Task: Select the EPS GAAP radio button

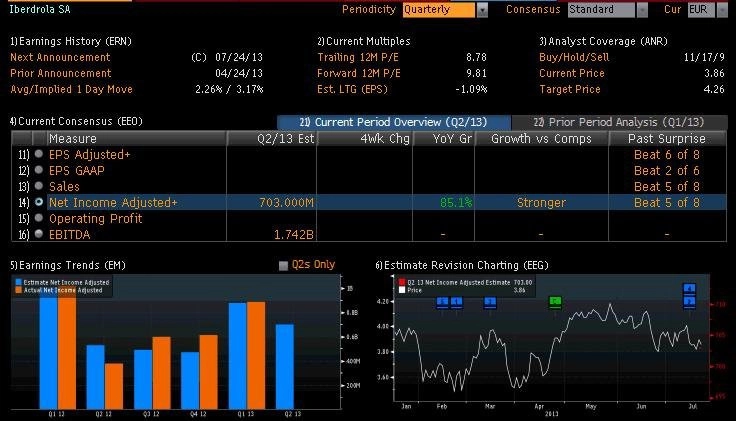Action: pos(39,170)
